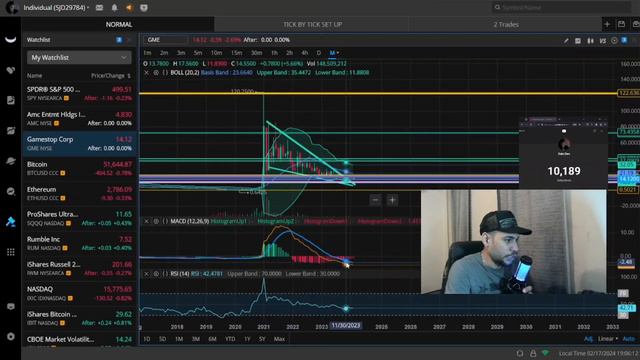This screenshot has height=360, width=640.
Task: Open the screener search icon in the sidebar
Action: point(11,191)
